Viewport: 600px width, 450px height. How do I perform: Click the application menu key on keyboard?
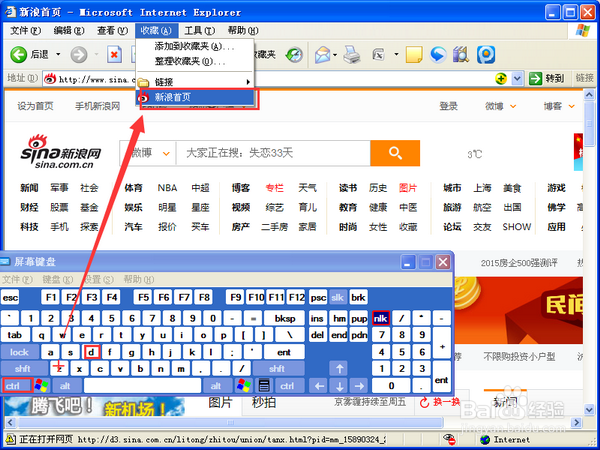[264, 386]
